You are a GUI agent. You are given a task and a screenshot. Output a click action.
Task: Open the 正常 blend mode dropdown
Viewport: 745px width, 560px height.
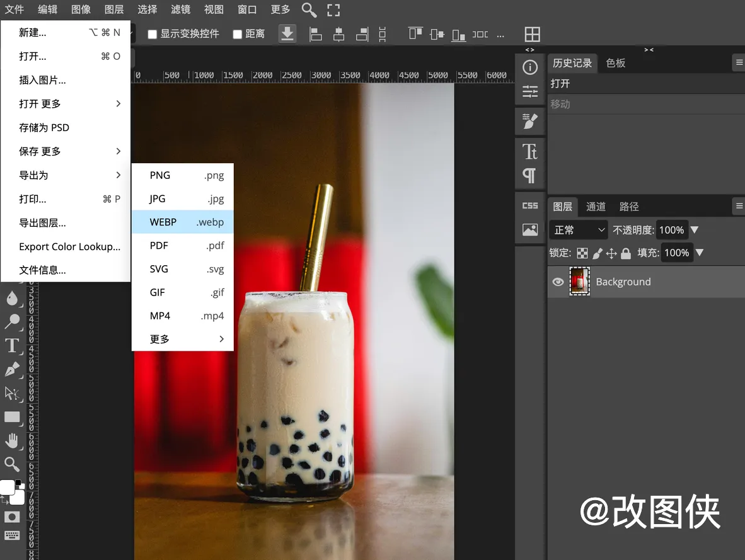click(x=579, y=230)
